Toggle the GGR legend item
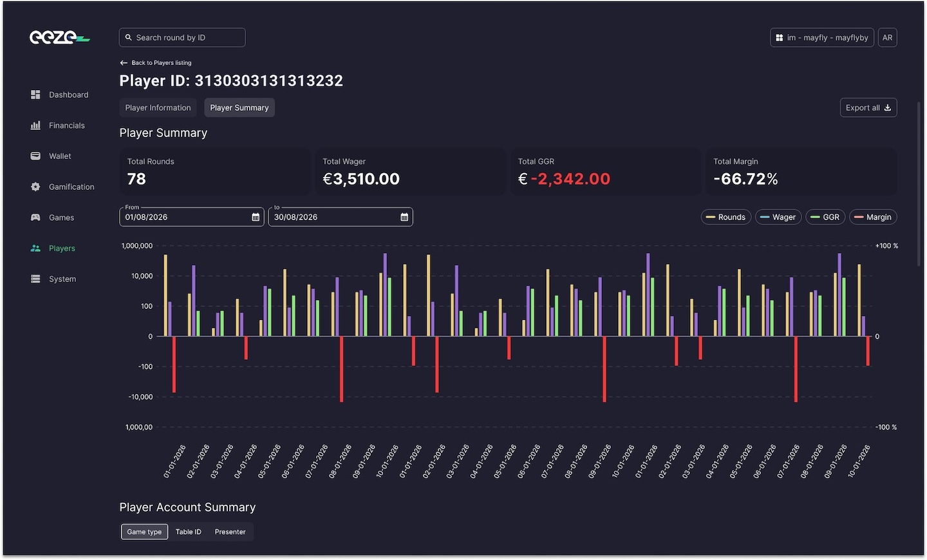This screenshot has width=927, height=560. pos(825,217)
